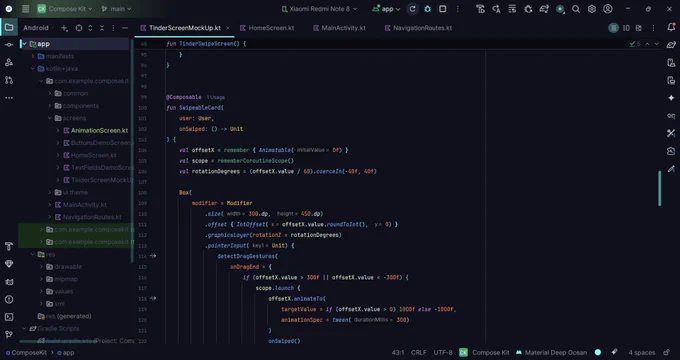The image size is (680, 360).
Task: Click the Stop app square button
Action: pos(442,9)
